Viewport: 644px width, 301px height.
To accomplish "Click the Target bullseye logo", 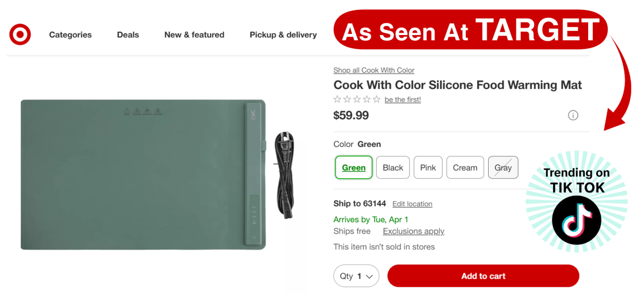I will coord(20,34).
